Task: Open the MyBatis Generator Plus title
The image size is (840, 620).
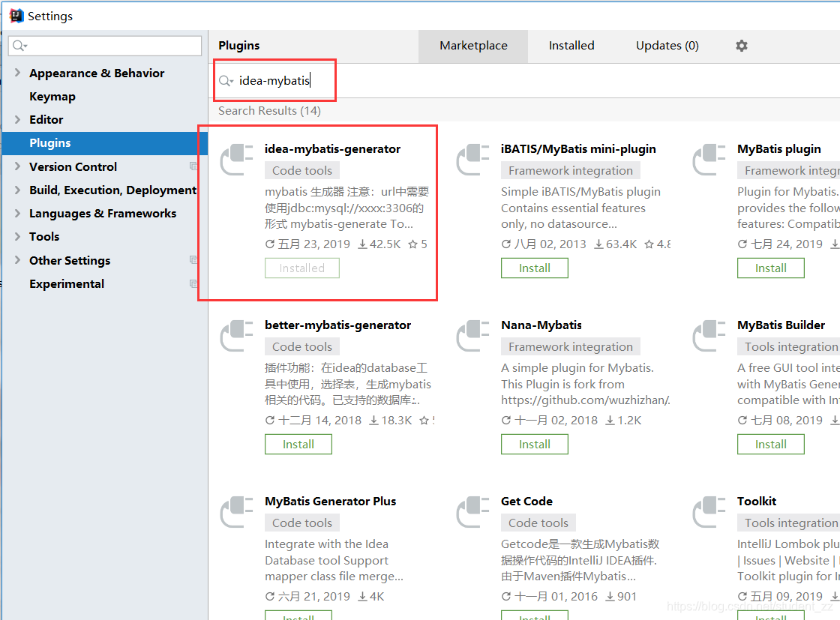Action: (x=330, y=501)
